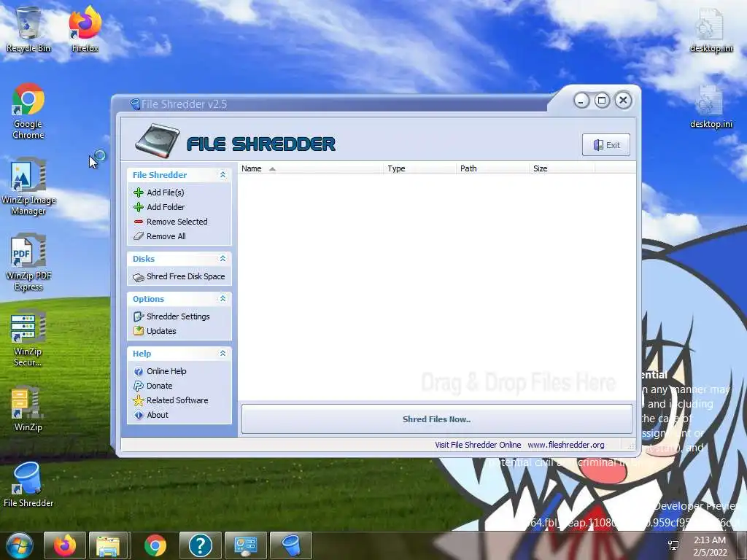Screen dimensions: 747x560
Task: Click the Donate PayPal icon
Action: (x=138, y=386)
